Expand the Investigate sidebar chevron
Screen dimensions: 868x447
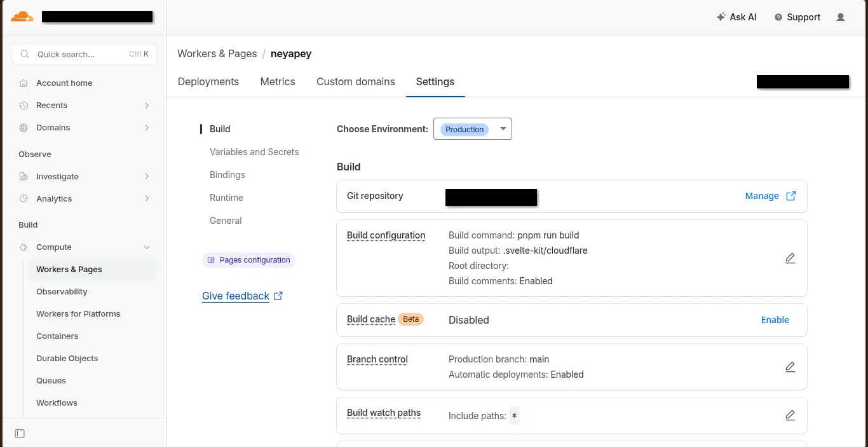[x=147, y=177]
